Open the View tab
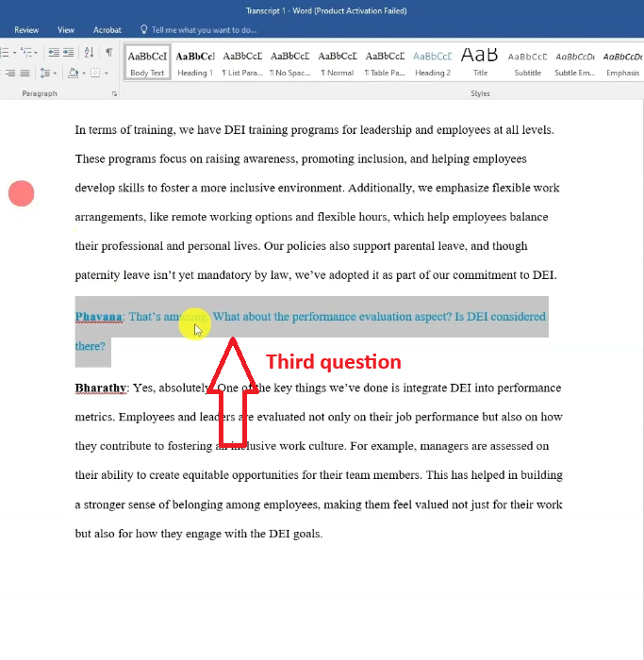 click(66, 30)
